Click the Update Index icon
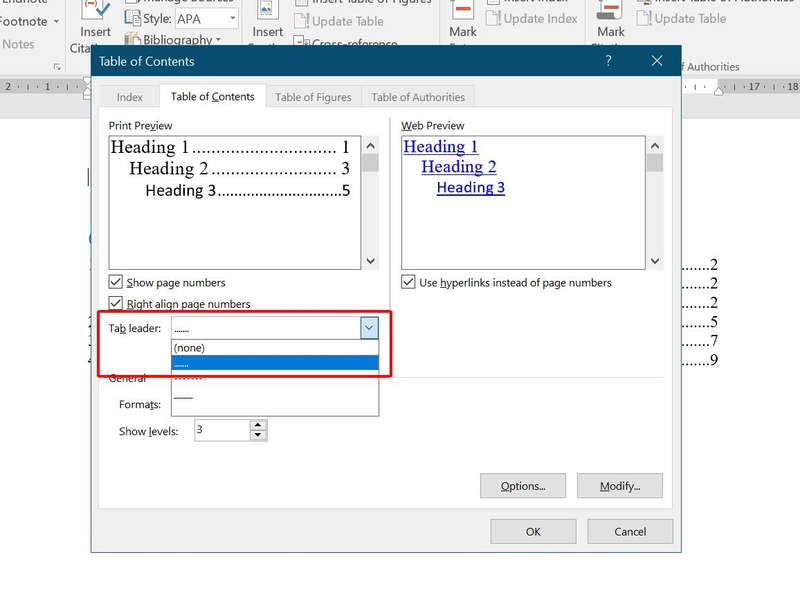This screenshot has width=800, height=604. (x=493, y=18)
